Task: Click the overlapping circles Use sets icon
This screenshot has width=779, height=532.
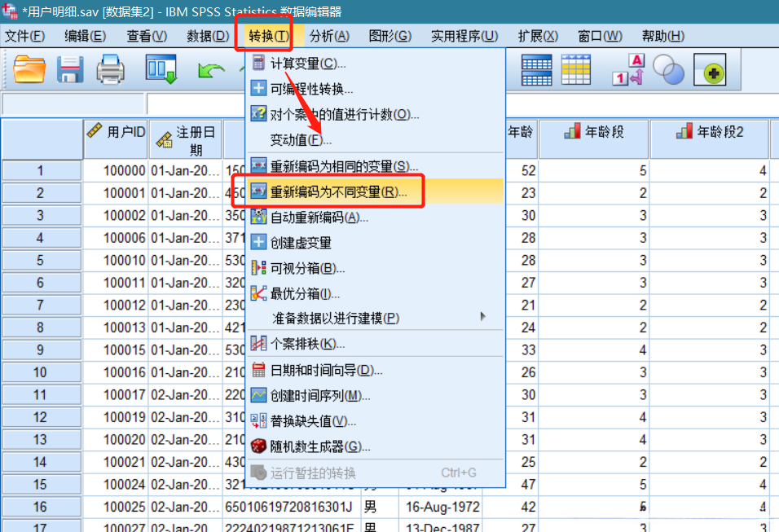Action: pos(668,69)
